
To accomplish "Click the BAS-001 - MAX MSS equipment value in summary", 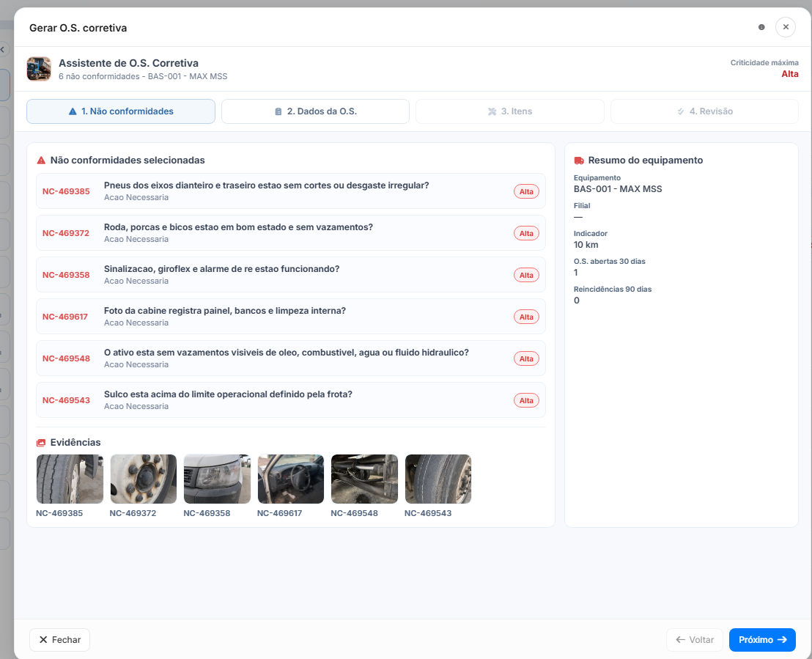I will point(618,189).
